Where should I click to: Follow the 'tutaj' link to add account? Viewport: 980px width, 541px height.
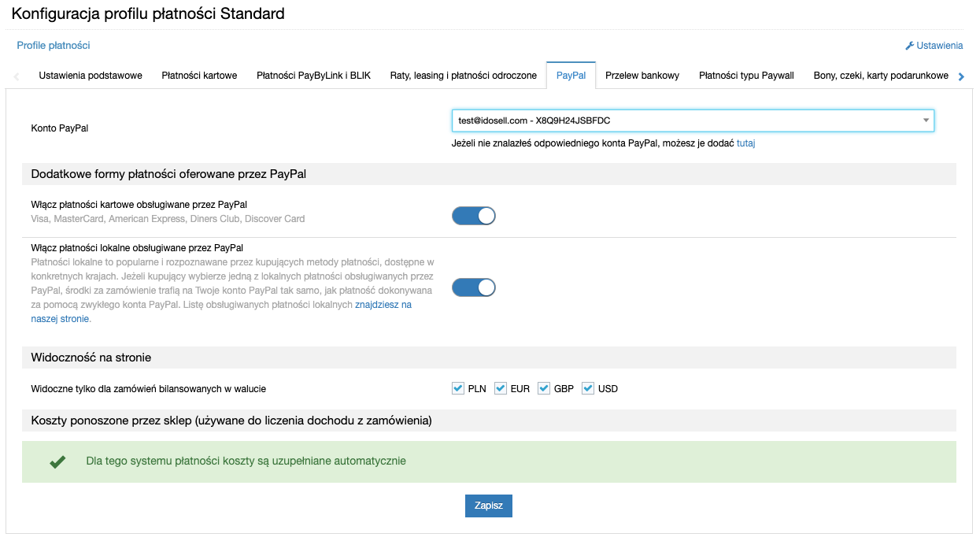click(745, 143)
